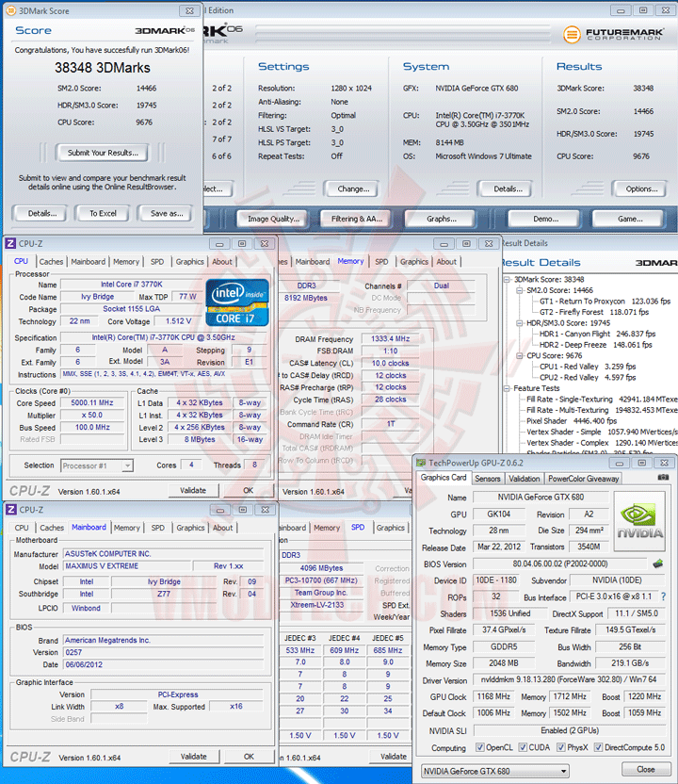Click OK in the Mainboard window
Image resolution: width=678 pixels, height=784 pixels.
point(249,757)
